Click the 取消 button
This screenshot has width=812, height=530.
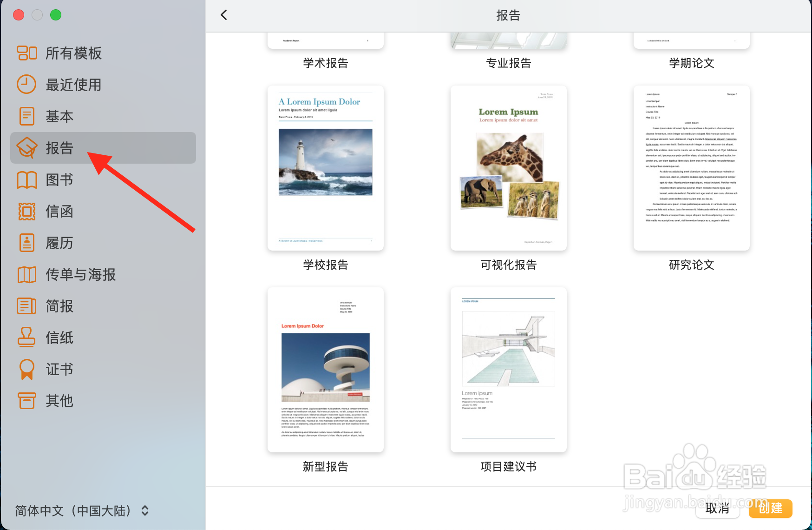tap(718, 508)
